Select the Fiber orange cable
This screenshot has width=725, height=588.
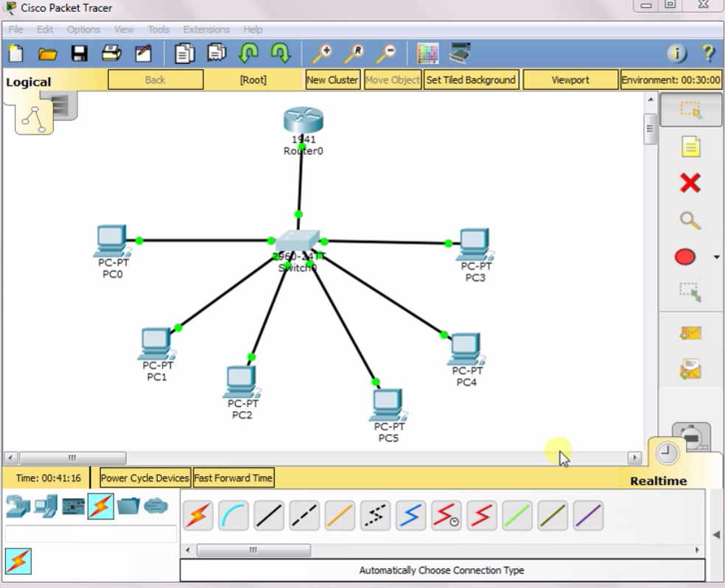tap(340, 515)
